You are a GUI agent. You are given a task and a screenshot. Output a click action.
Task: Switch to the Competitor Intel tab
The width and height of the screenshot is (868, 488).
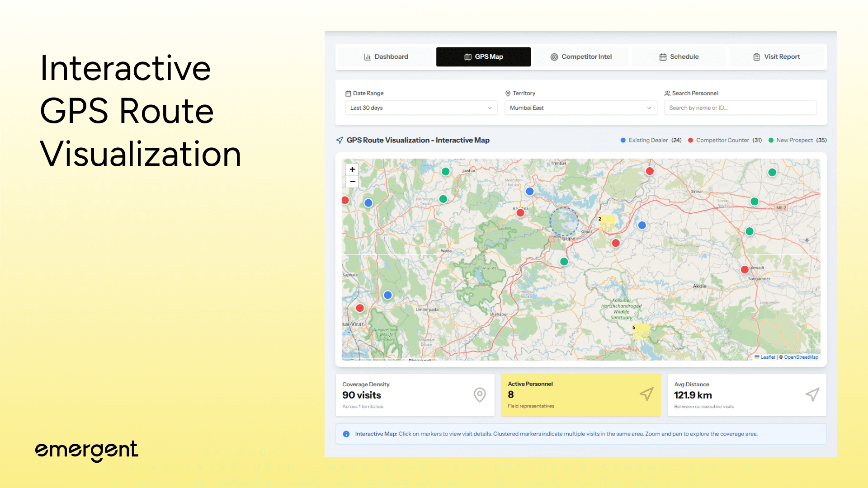(x=581, y=57)
